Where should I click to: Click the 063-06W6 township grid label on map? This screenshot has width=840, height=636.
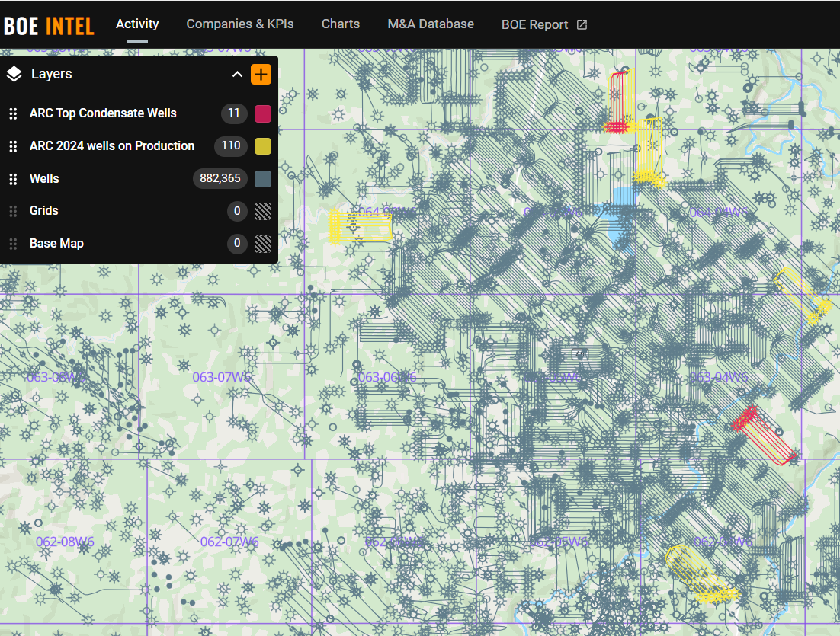(386, 378)
